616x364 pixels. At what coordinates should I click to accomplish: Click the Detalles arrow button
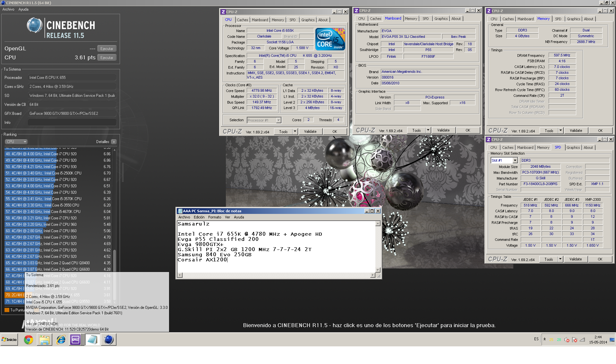click(x=114, y=142)
